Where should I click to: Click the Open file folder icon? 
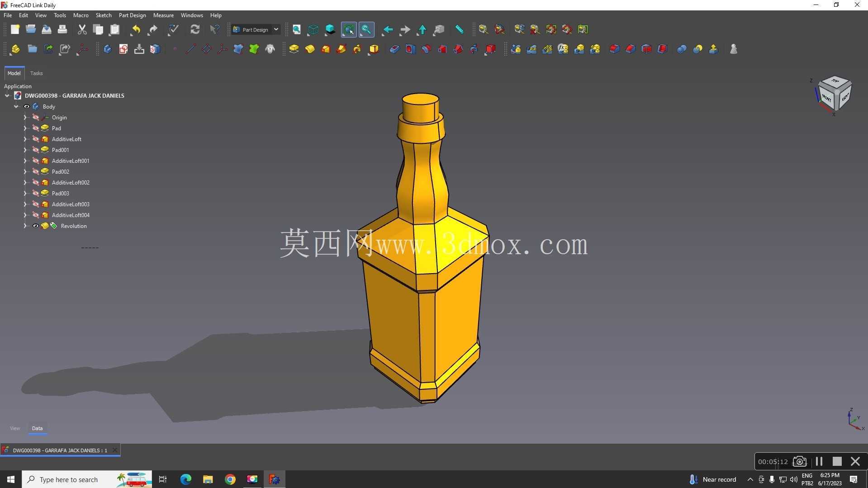point(31,30)
